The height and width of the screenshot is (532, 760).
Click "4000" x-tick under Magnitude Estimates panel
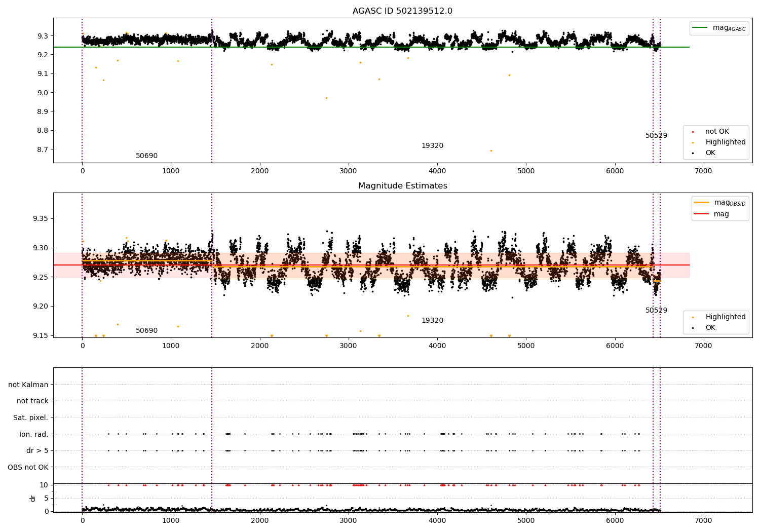pos(437,346)
